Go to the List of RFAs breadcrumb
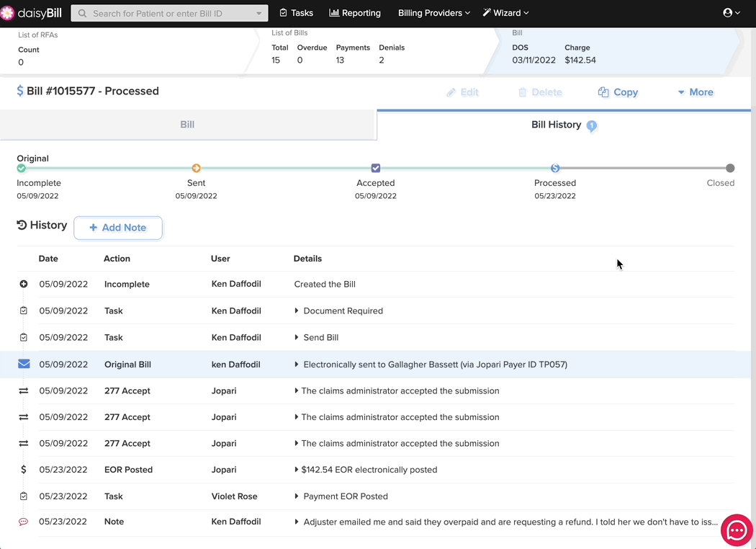 pyautogui.click(x=38, y=35)
